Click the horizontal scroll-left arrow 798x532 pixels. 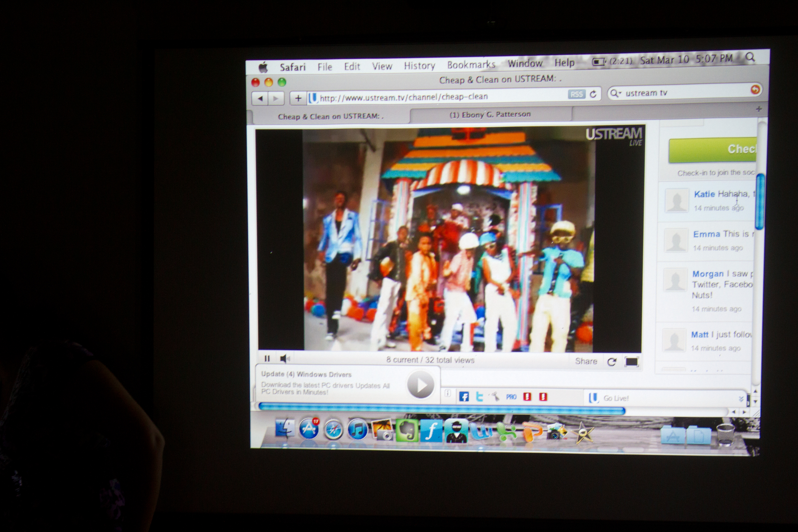pyautogui.click(x=733, y=412)
